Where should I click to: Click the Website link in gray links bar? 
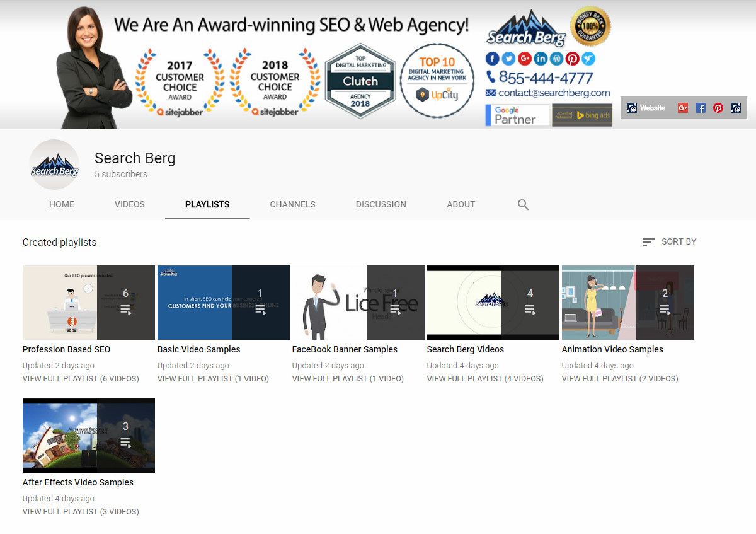coord(646,108)
